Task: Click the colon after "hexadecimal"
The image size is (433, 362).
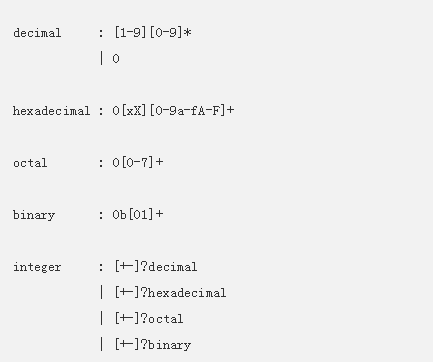Action: [x=101, y=111]
